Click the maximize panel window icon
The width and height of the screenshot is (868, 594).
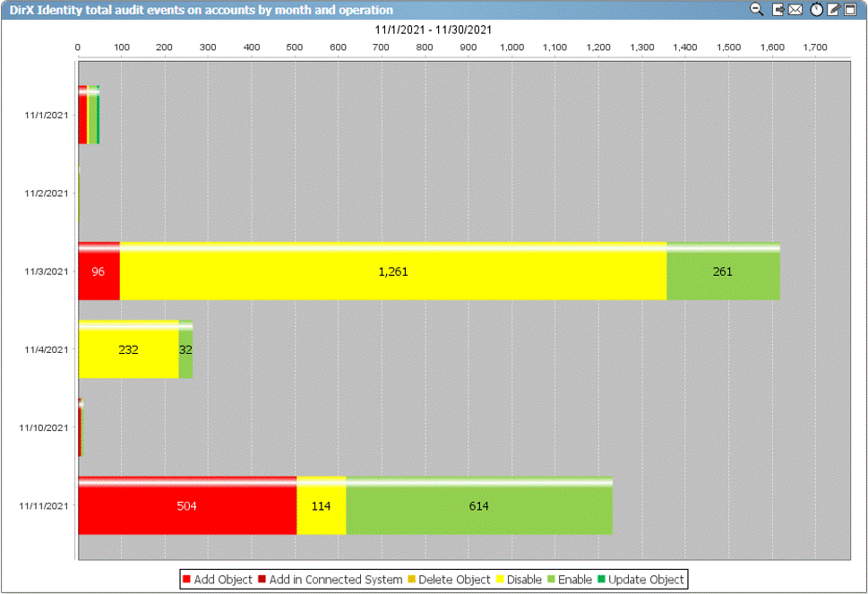[850, 9]
